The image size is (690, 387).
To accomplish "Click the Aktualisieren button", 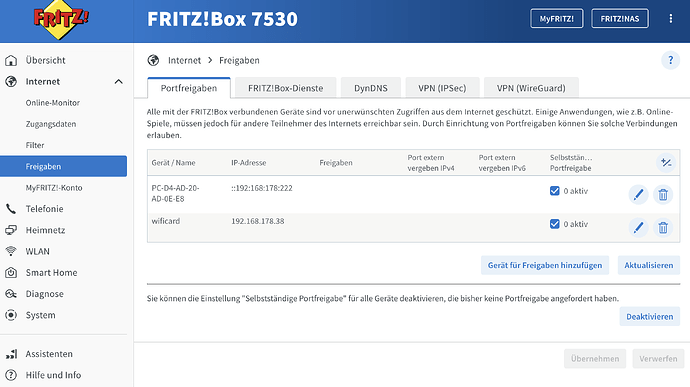I will tap(649, 265).
